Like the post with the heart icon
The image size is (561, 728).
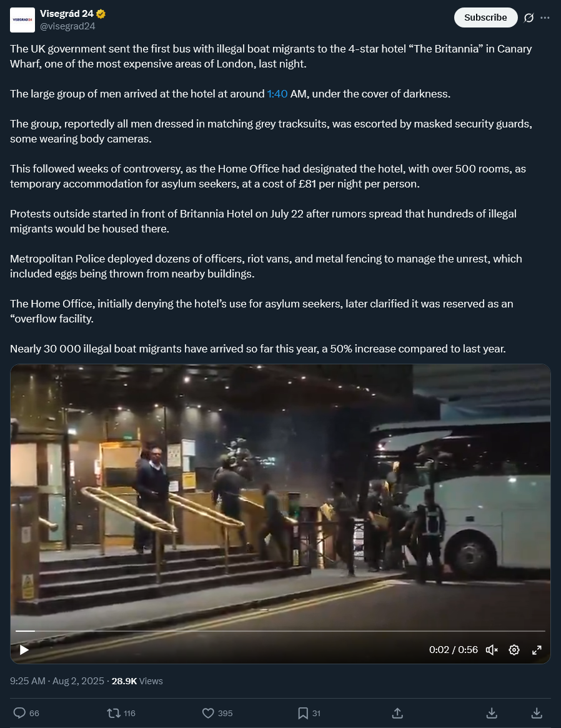[x=209, y=712]
